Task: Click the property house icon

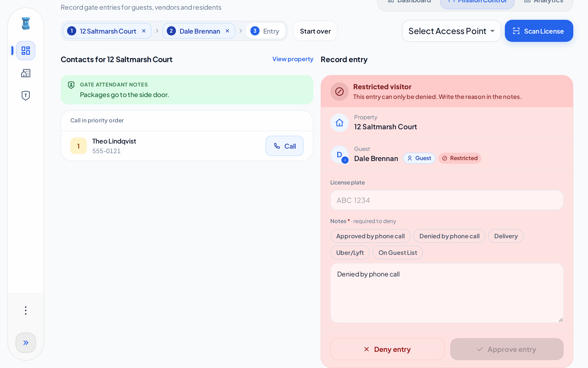Action: point(339,123)
